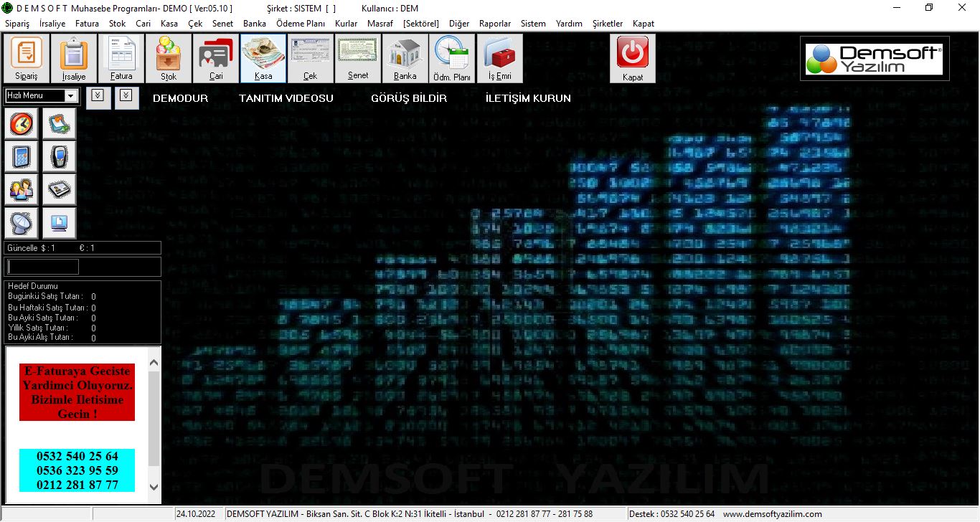This screenshot has width=980, height=522.
Task: Click the ad panel scrollbar down arrow
Action: point(154,487)
